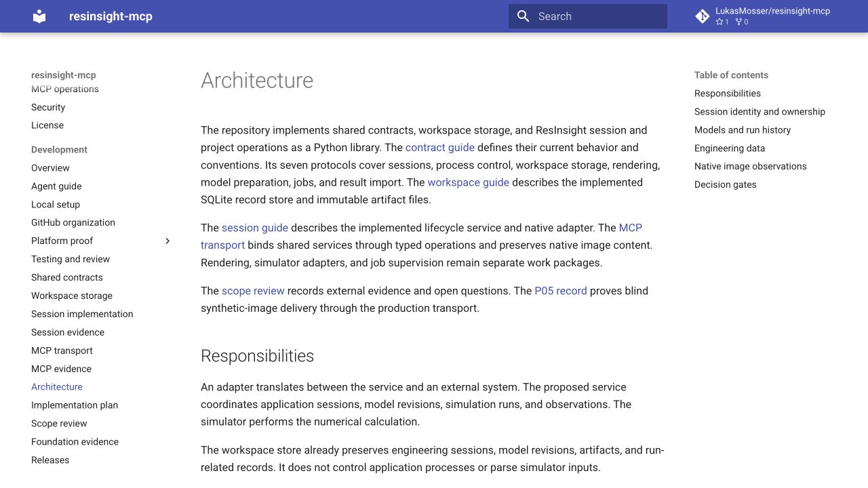
Task: Open the workspace guide link
Action: (x=468, y=182)
